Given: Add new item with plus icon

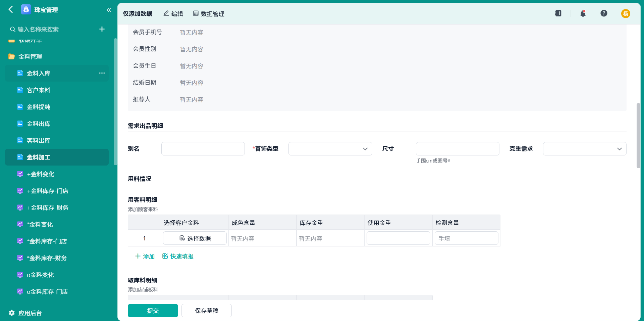Looking at the screenshot, I should click(x=102, y=29).
